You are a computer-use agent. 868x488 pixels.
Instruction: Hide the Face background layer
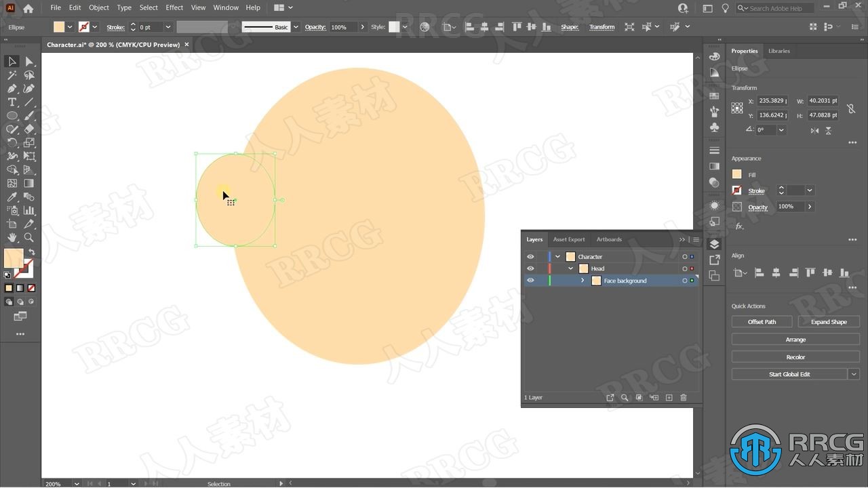(x=530, y=281)
